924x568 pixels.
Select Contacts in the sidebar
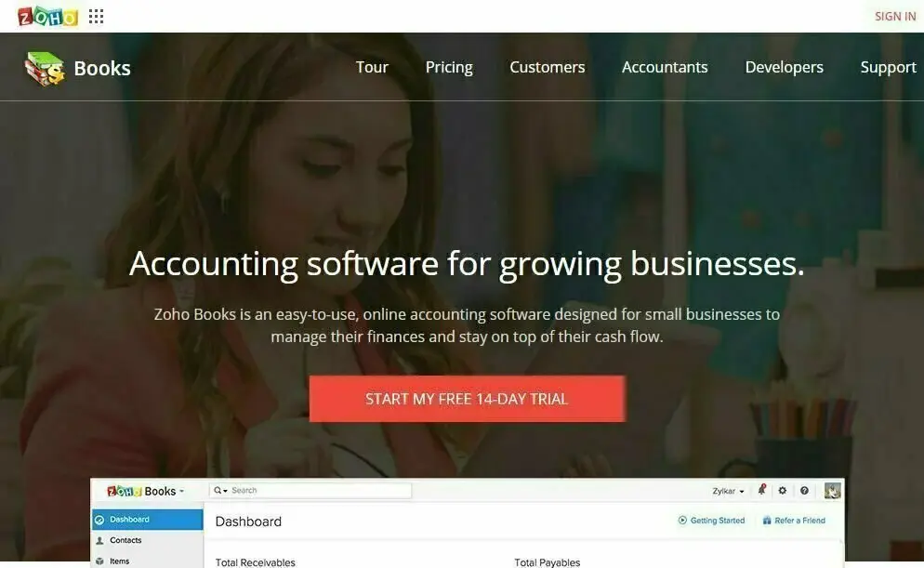[x=147, y=540]
